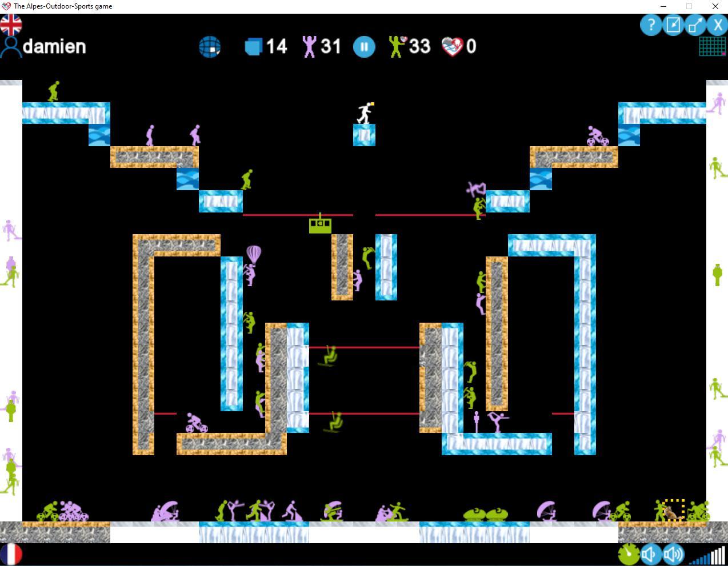Click the green cable car gondola
This screenshot has height=566, width=728.
(320, 224)
